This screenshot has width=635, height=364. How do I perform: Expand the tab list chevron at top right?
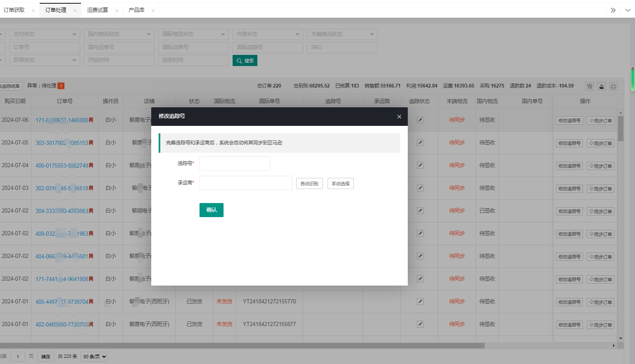[x=628, y=10]
